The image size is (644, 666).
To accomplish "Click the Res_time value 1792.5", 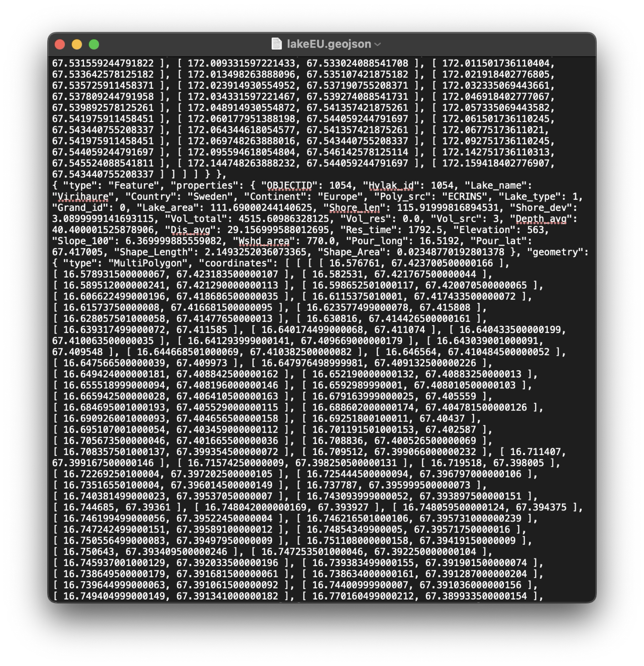I will click(x=425, y=230).
